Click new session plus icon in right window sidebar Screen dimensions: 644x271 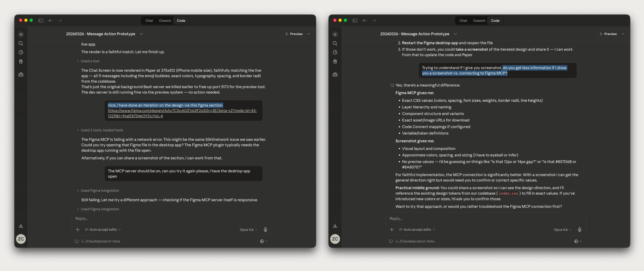coord(335,34)
